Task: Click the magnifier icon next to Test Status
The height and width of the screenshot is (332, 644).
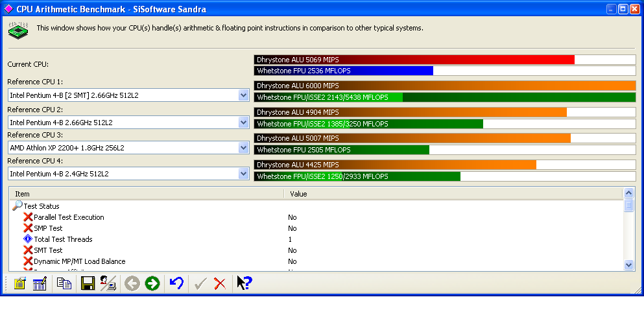Action: click(18, 206)
